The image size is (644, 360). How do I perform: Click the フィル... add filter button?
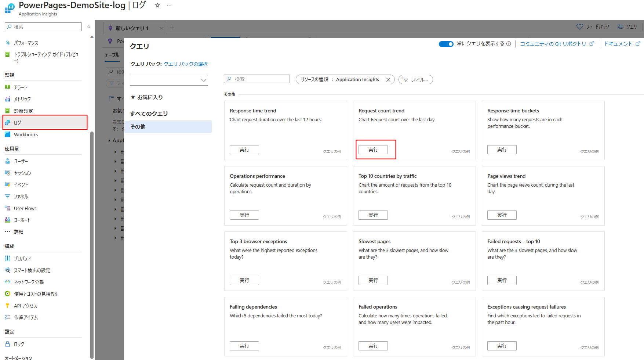416,80
